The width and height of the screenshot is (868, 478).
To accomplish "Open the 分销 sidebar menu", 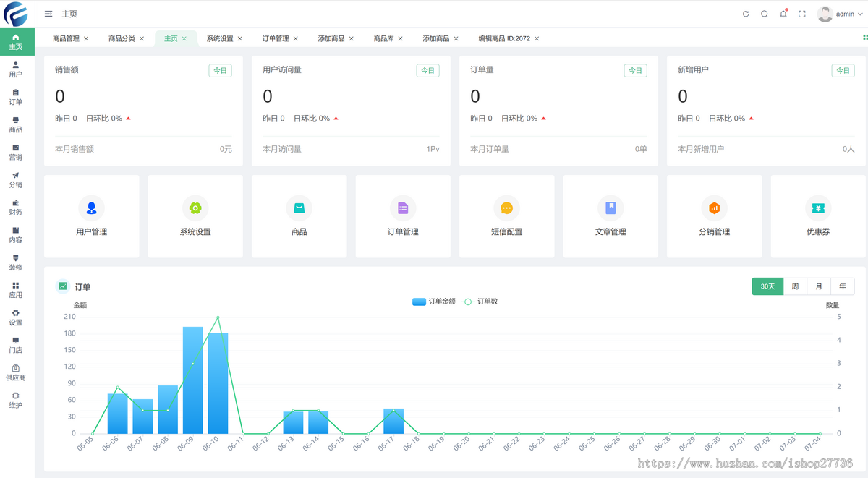I will [x=16, y=179].
